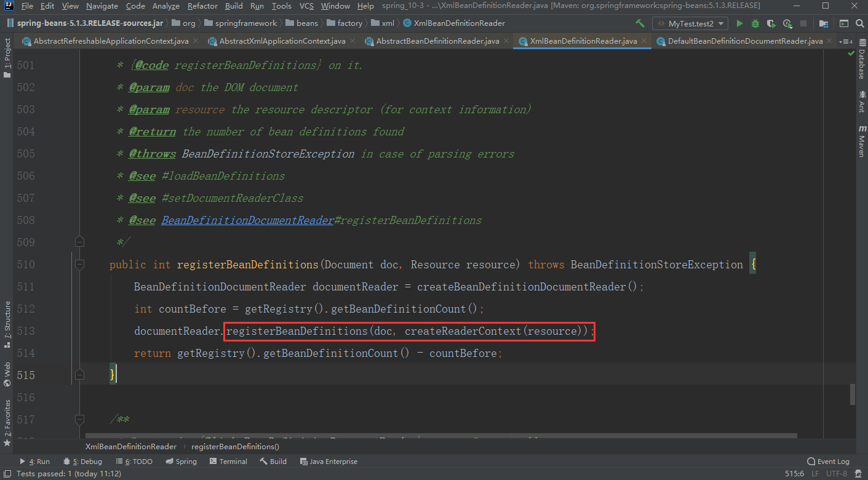Open the 6: TODO tool window
Image resolution: width=868 pixels, height=480 pixels.
coord(133,462)
